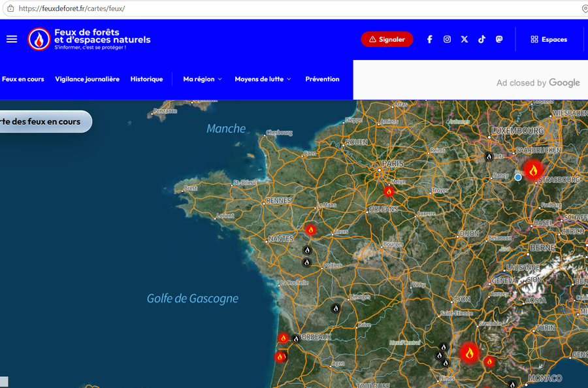Open the Historique menu item

146,79
